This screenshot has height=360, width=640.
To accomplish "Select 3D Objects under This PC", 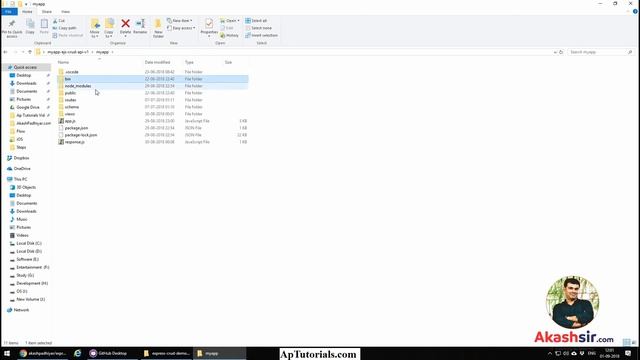I will [x=26, y=187].
